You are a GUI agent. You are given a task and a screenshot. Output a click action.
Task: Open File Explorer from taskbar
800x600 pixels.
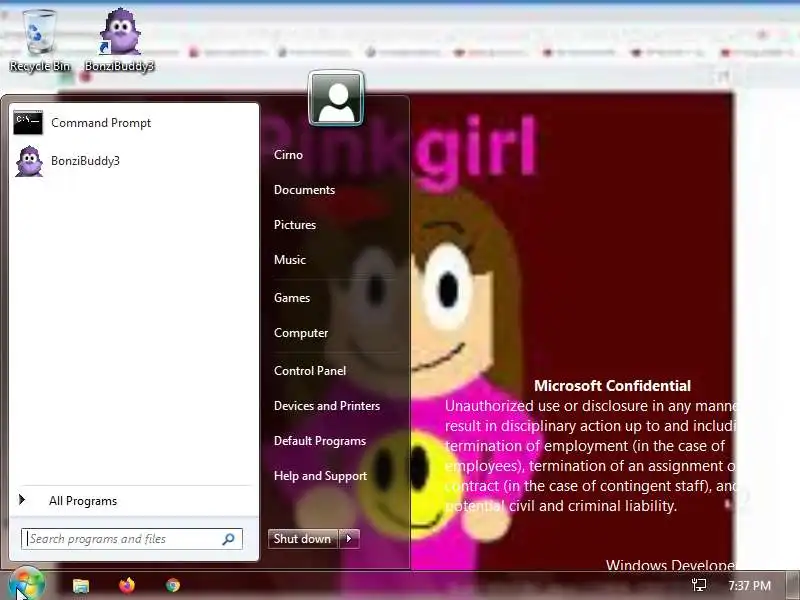click(x=81, y=586)
